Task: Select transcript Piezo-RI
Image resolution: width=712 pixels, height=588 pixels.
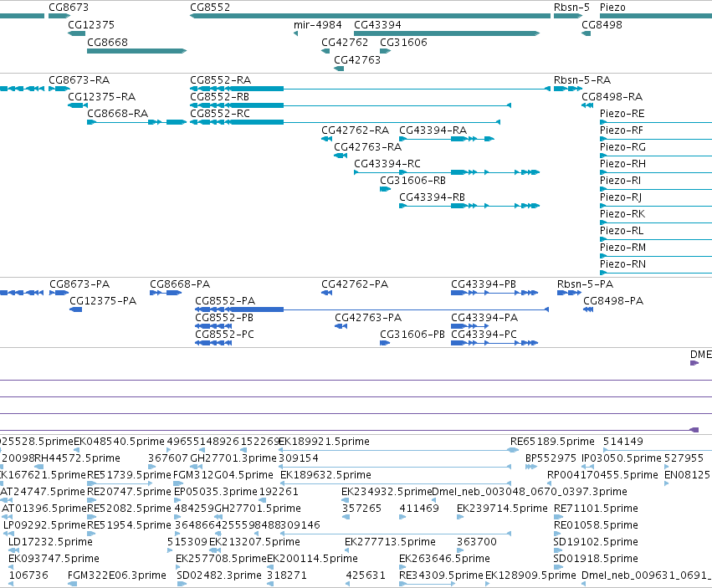Action: (620, 181)
